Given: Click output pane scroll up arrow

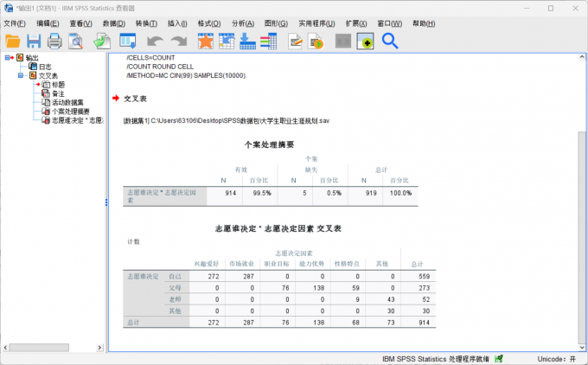Looking at the screenshot, I should point(582,57).
